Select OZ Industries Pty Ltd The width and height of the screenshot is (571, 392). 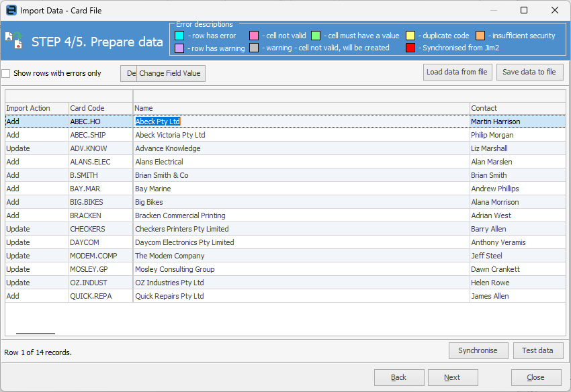[x=302, y=283]
